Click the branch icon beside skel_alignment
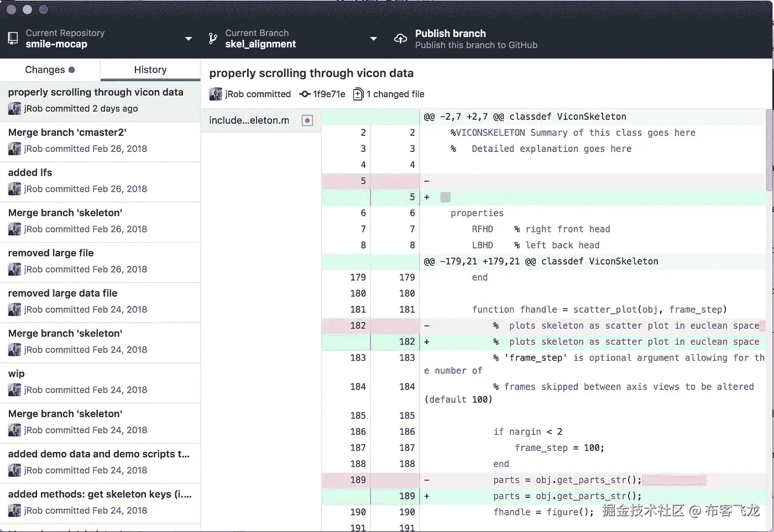 [213, 39]
